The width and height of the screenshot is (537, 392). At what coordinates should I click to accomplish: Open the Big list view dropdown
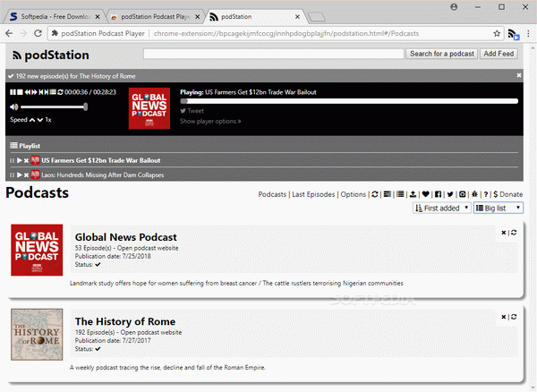click(499, 208)
